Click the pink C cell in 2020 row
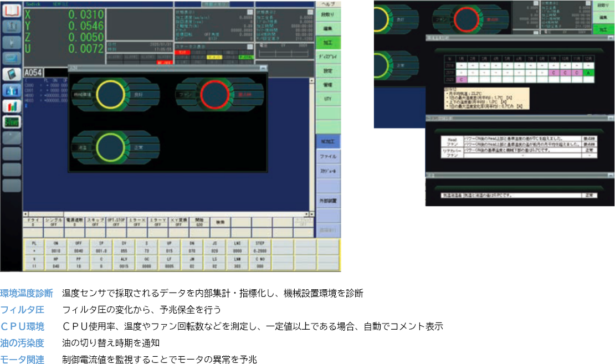Viewport: 615px width, 364px height. coord(461,80)
